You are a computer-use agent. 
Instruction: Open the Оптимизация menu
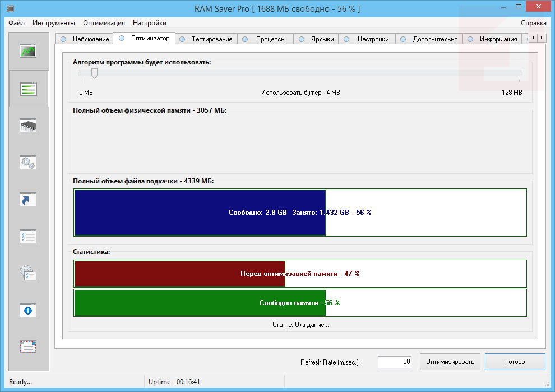(x=104, y=23)
